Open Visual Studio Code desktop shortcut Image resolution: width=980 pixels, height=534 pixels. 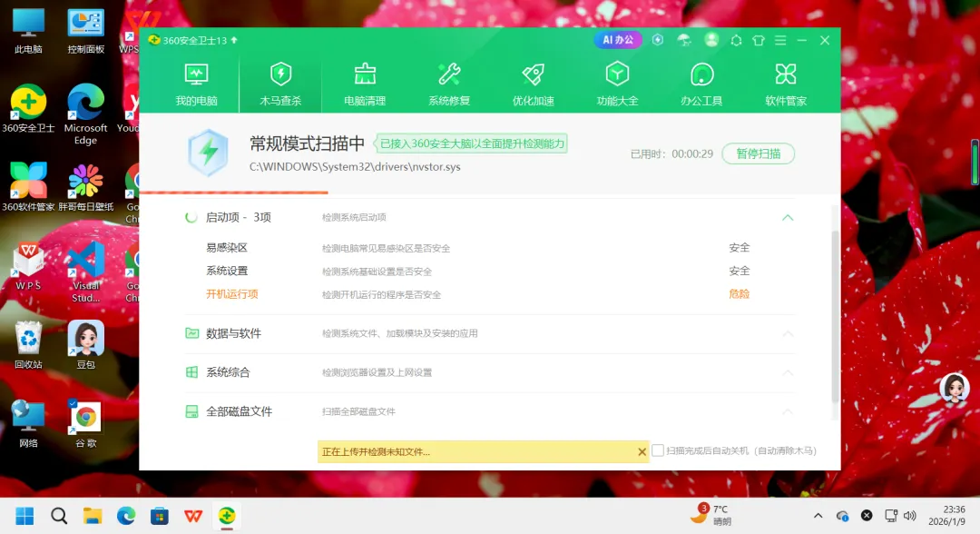coord(85,272)
